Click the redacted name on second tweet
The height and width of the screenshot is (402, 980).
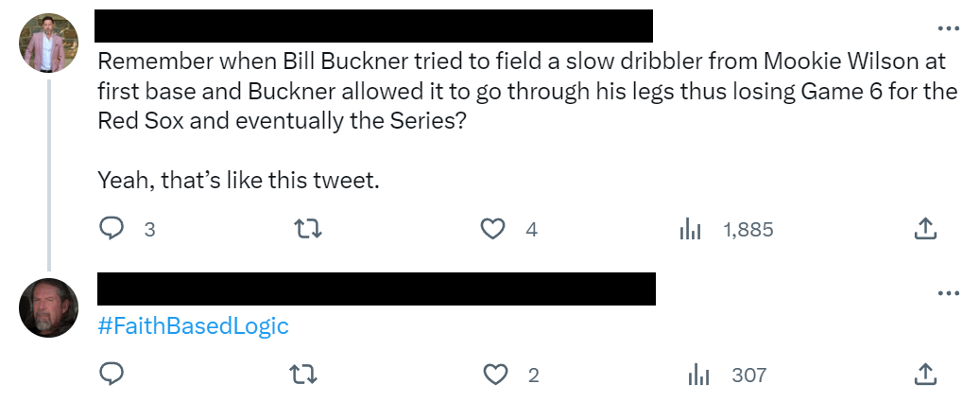pyautogui.click(x=376, y=289)
